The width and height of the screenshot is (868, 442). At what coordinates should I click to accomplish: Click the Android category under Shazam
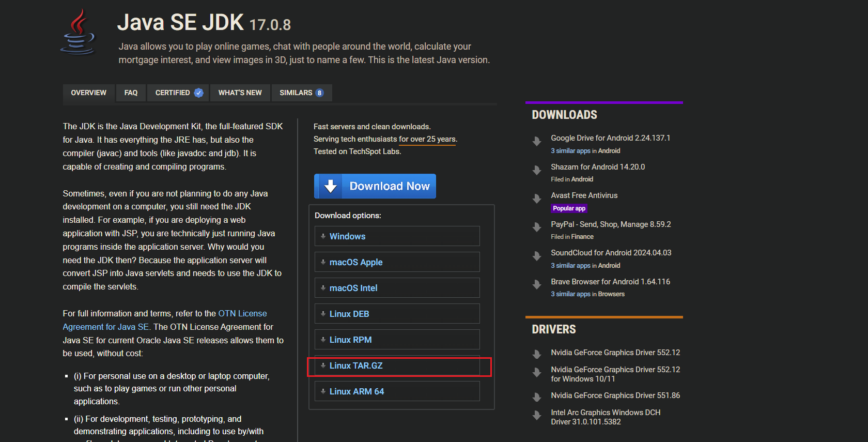pyautogui.click(x=582, y=179)
